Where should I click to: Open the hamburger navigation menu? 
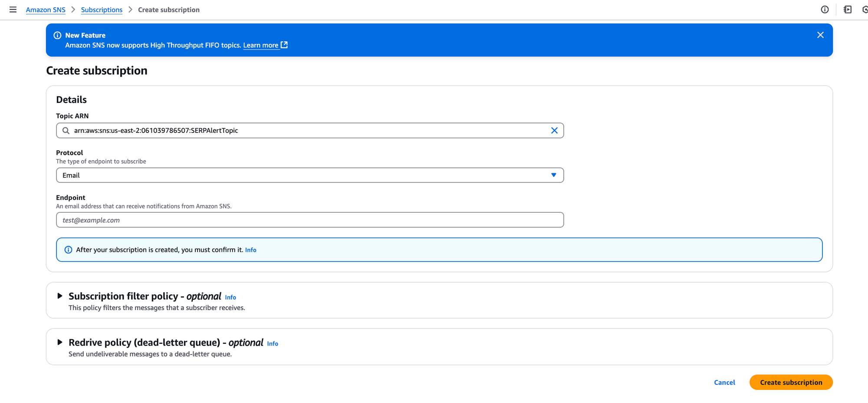(13, 10)
